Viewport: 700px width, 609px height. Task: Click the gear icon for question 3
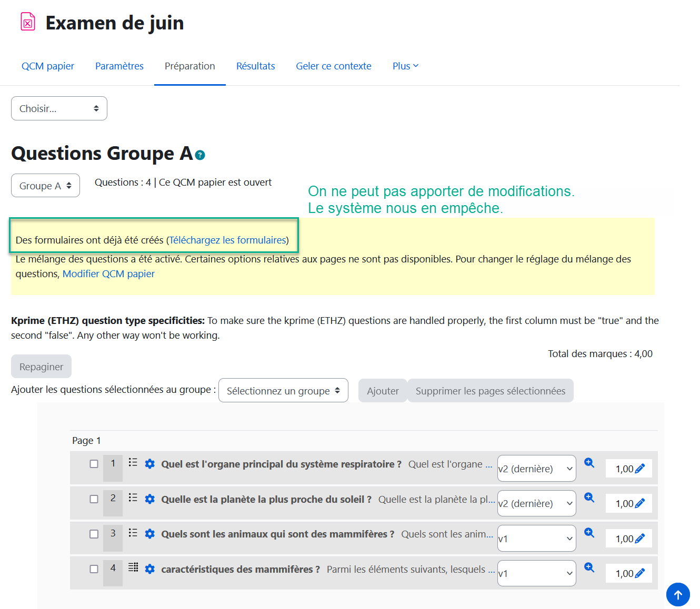click(x=150, y=534)
